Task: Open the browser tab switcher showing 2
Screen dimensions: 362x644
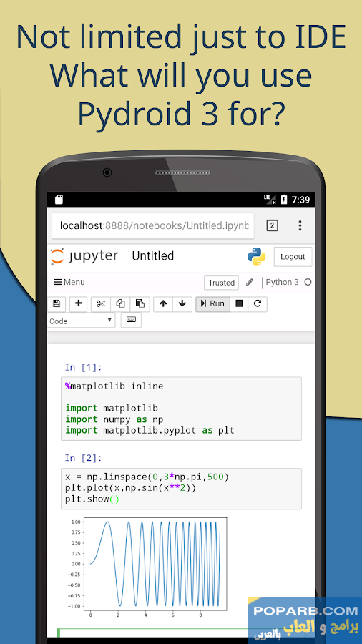Action: coord(272,225)
